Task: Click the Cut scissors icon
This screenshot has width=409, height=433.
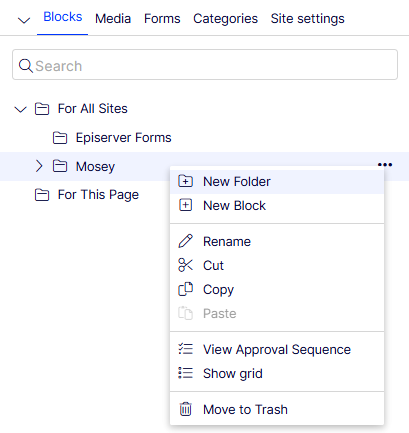Action: click(185, 265)
